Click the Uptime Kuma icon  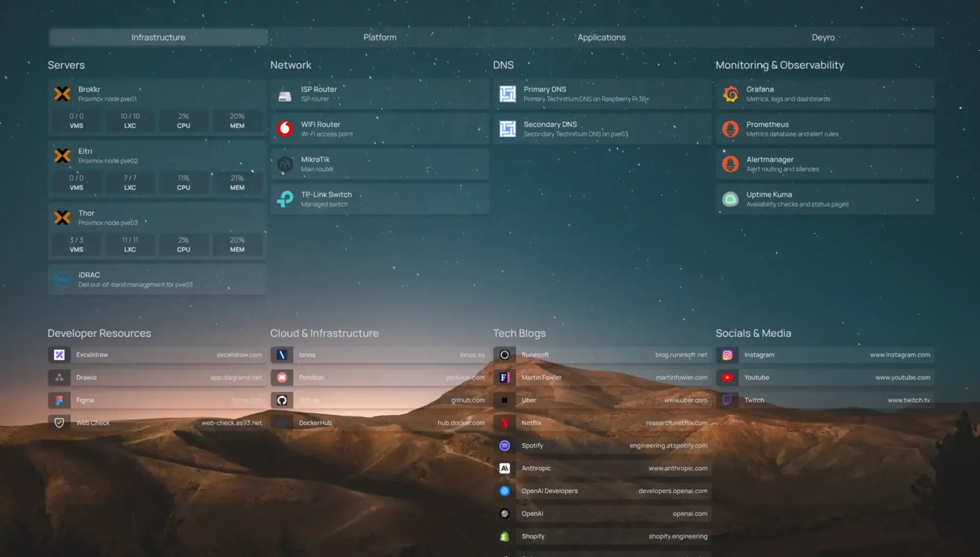(x=730, y=199)
